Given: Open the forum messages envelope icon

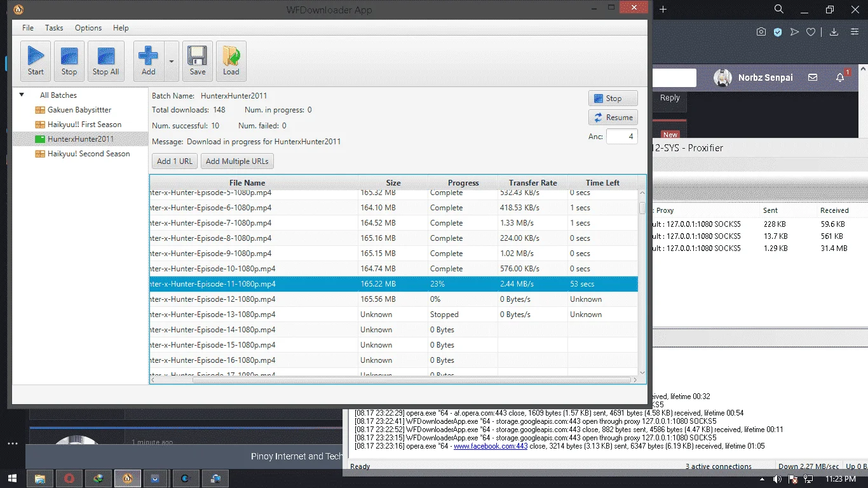Looking at the screenshot, I should click(813, 78).
